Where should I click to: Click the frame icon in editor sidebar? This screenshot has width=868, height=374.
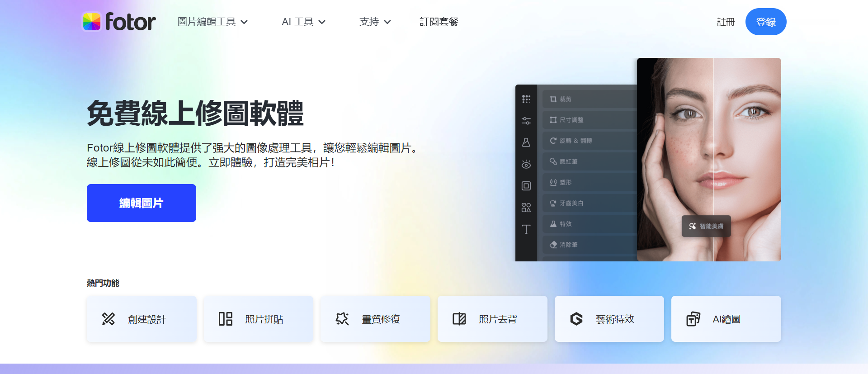[x=526, y=186]
